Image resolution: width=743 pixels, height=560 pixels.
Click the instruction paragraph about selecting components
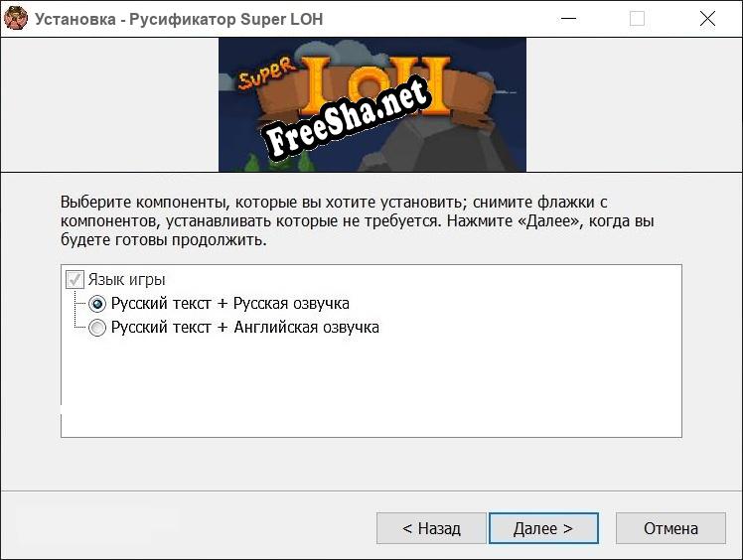tap(358, 220)
